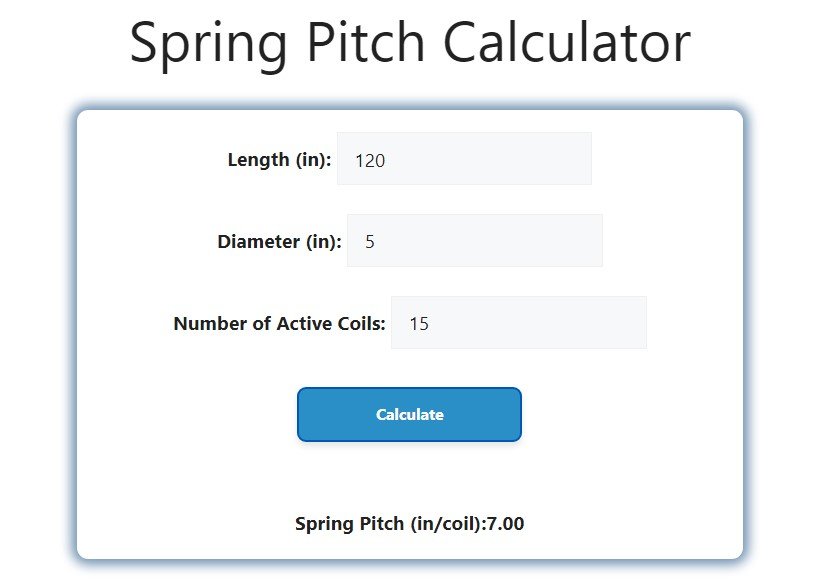Viewport: 825px width, 587px height.
Task: Click the Number of Active Coils label
Action: (279, 323)
